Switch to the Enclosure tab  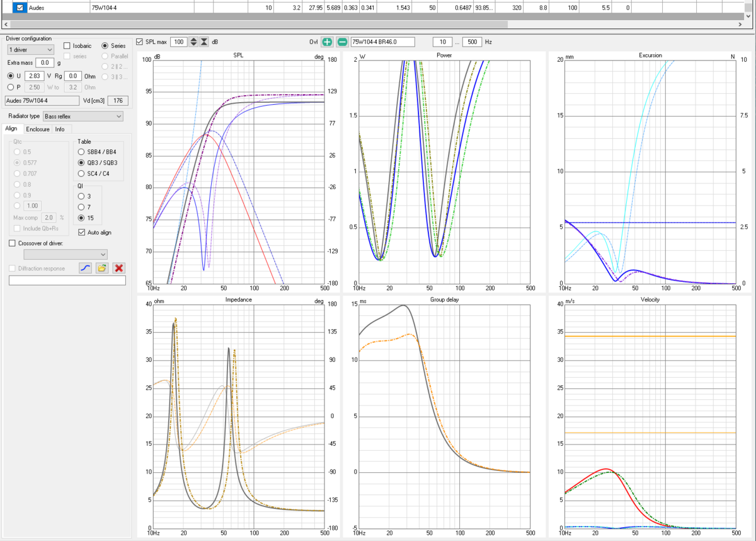click(x=38, y=129)
